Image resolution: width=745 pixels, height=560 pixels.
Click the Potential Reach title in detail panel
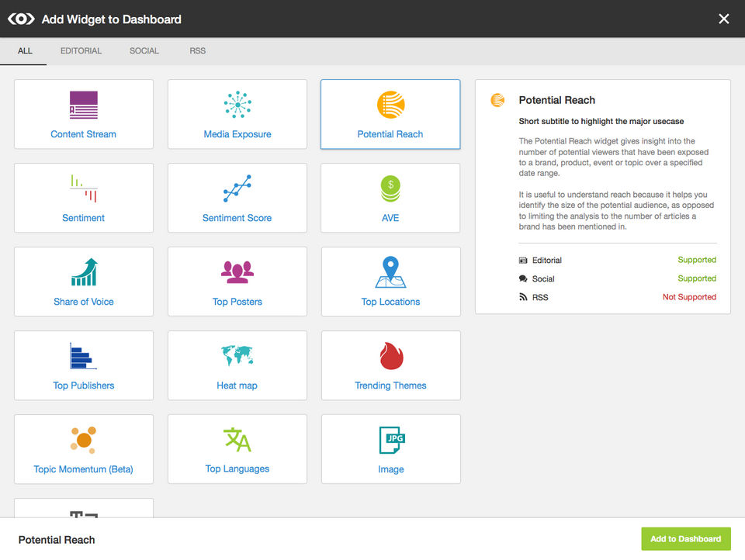click(557, 100)
